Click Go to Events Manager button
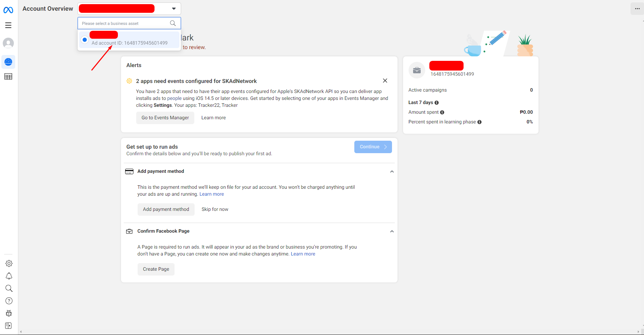644x335 pixels. point(165,118)
